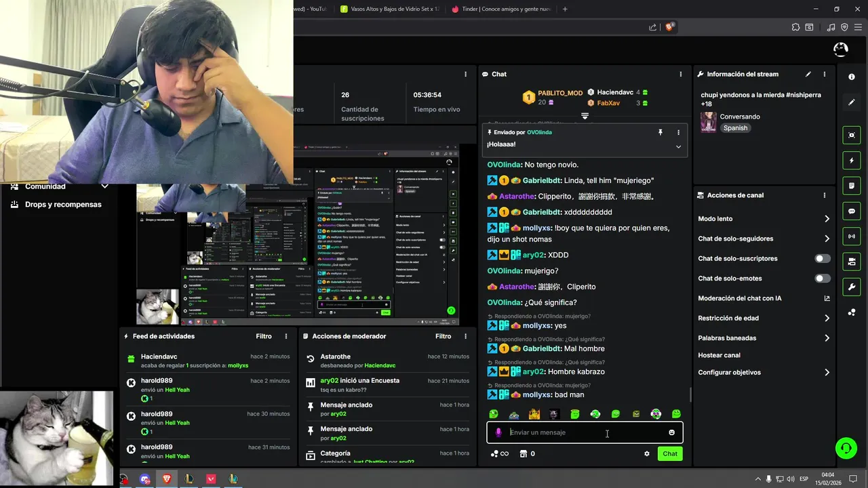Viewport: 868px width, 488px height.
Task: Send message with green Chat button
Action: 670,453
